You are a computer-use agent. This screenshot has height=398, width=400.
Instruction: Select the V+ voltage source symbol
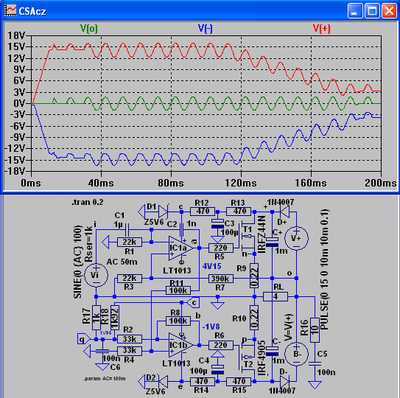(x=296, y=238)
